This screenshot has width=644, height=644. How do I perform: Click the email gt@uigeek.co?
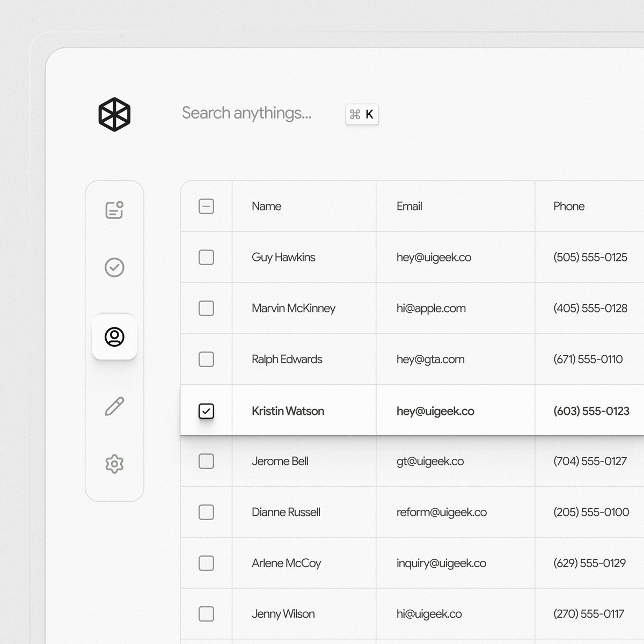[x=430, y=462]
